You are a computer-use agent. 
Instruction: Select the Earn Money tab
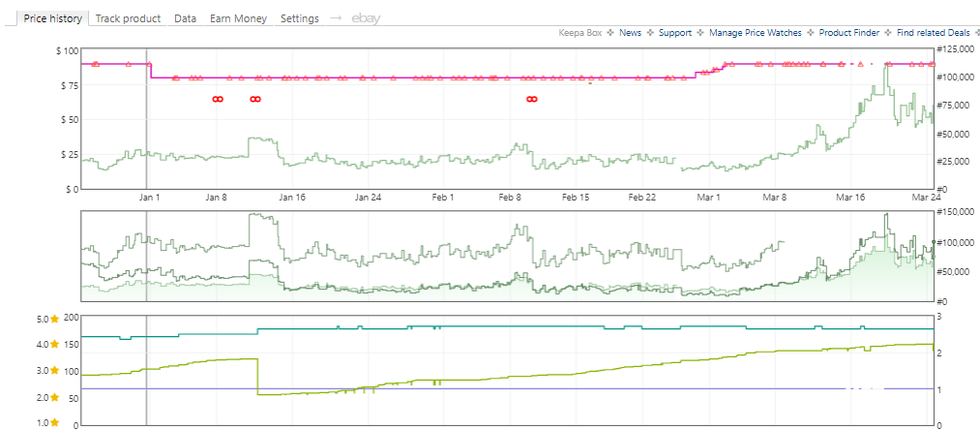[x=238, y=18]
